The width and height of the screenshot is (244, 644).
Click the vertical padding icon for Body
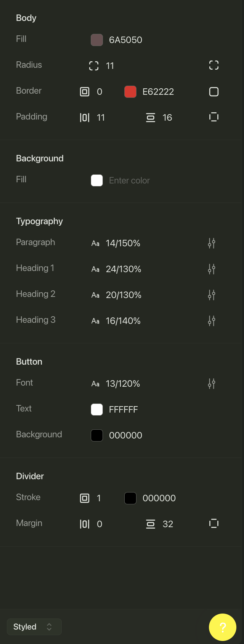click(x=151, y=117)
